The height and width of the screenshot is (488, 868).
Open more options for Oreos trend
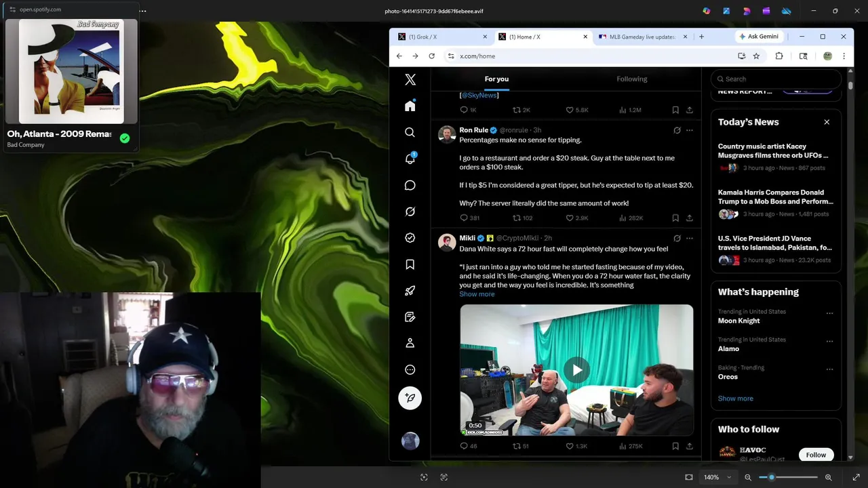point(829,369)
